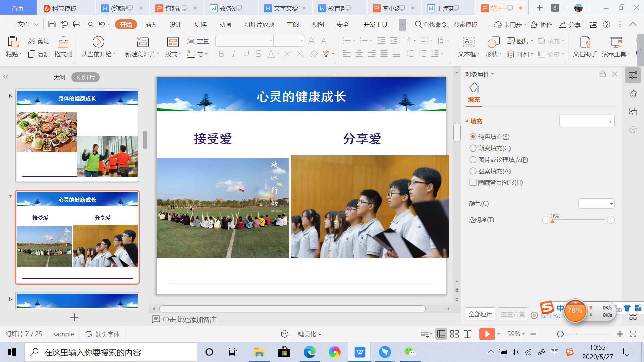
Task: Switch to slide sorter view icon
Action: tap(454, 334)
